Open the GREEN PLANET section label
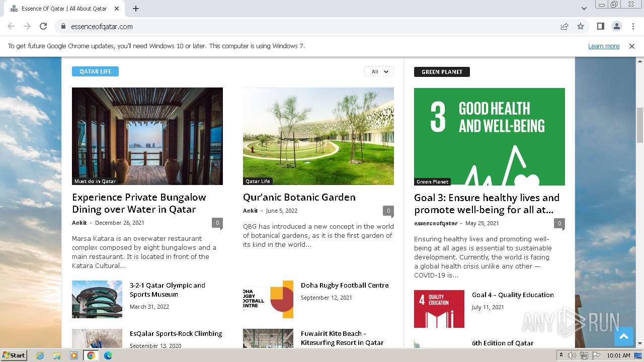The height and width of the screenshot is (362, 644). 442,72
